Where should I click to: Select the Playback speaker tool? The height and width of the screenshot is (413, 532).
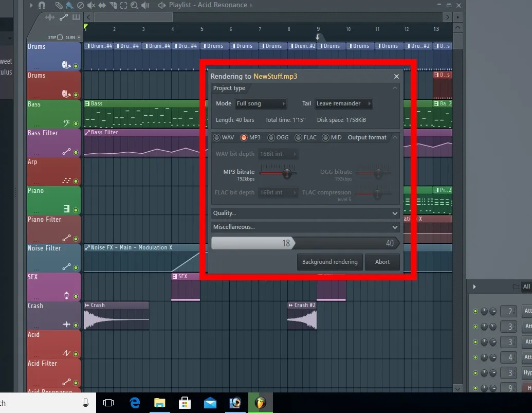click(x=145, y=5)
